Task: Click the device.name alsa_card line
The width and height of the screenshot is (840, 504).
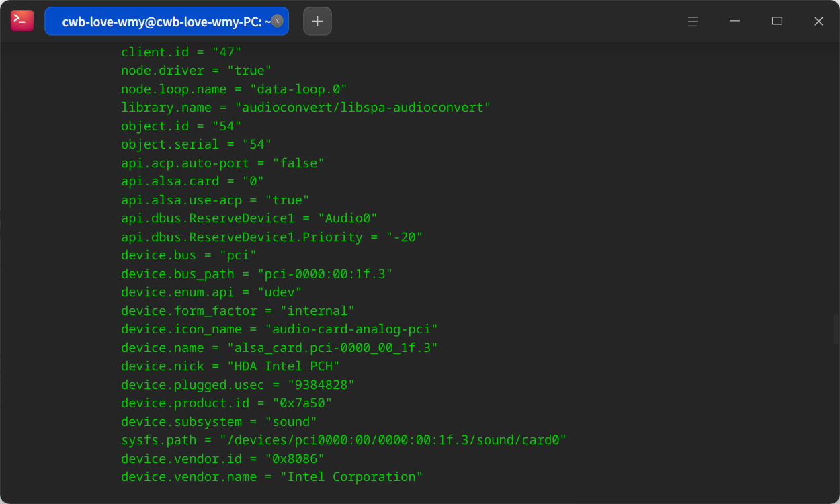Action: coord(280,347)
